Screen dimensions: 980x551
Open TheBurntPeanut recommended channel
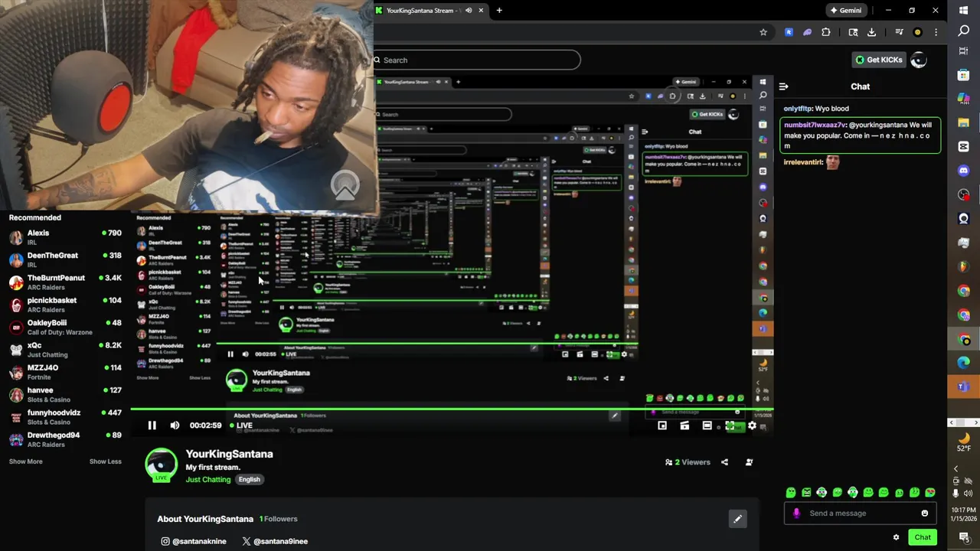tap(65, 282)
